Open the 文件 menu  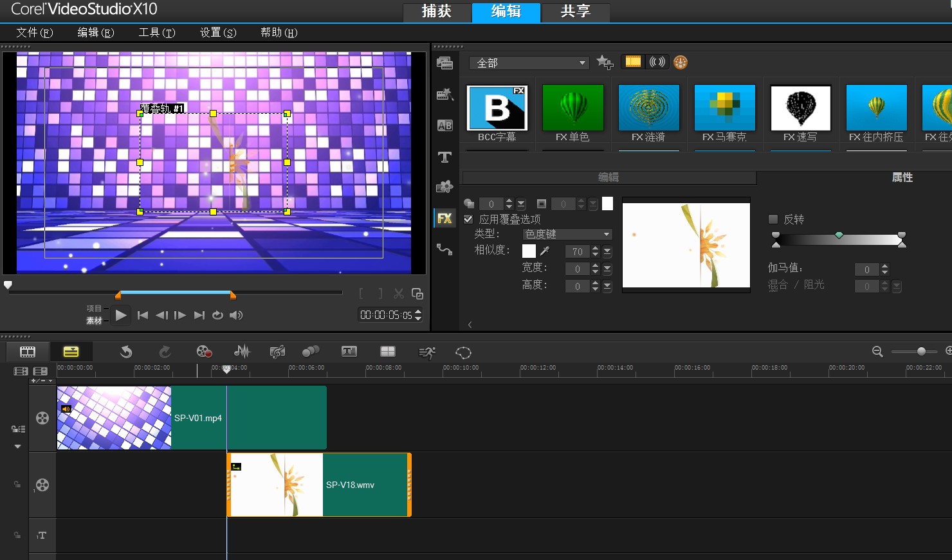tap(34, 32)
